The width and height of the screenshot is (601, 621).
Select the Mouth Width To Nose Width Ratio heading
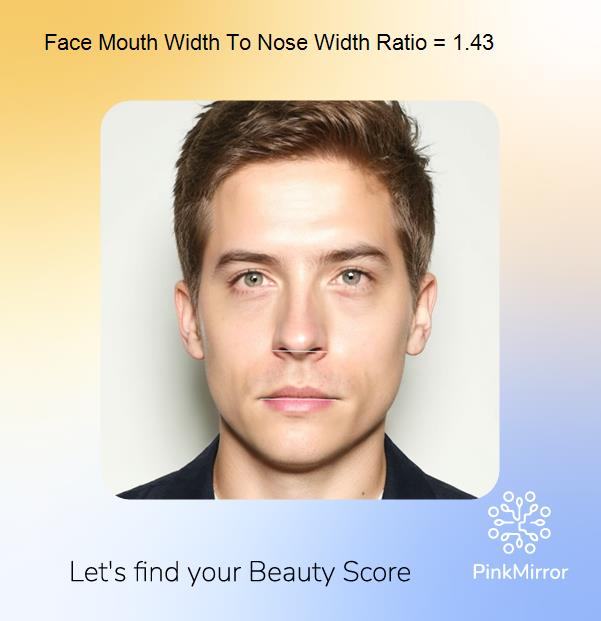pos(269,42)
